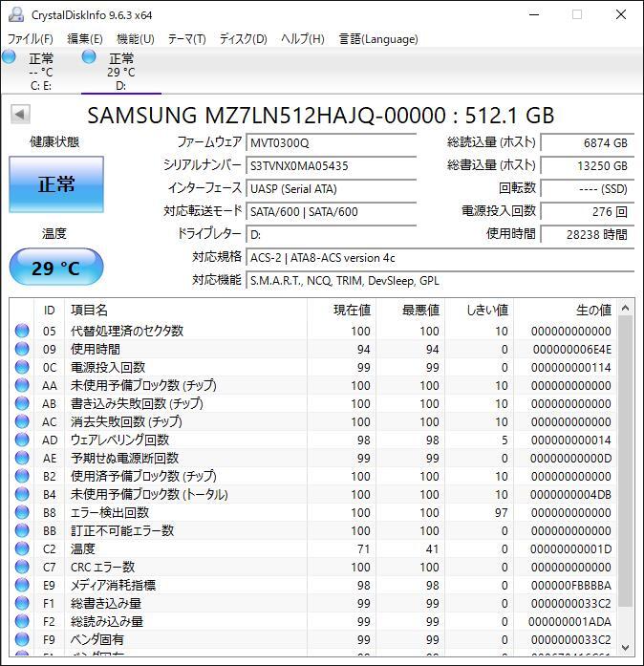
Task: Click the rotation rate value ---- (SSD)
Action: (x=587, y=188)
